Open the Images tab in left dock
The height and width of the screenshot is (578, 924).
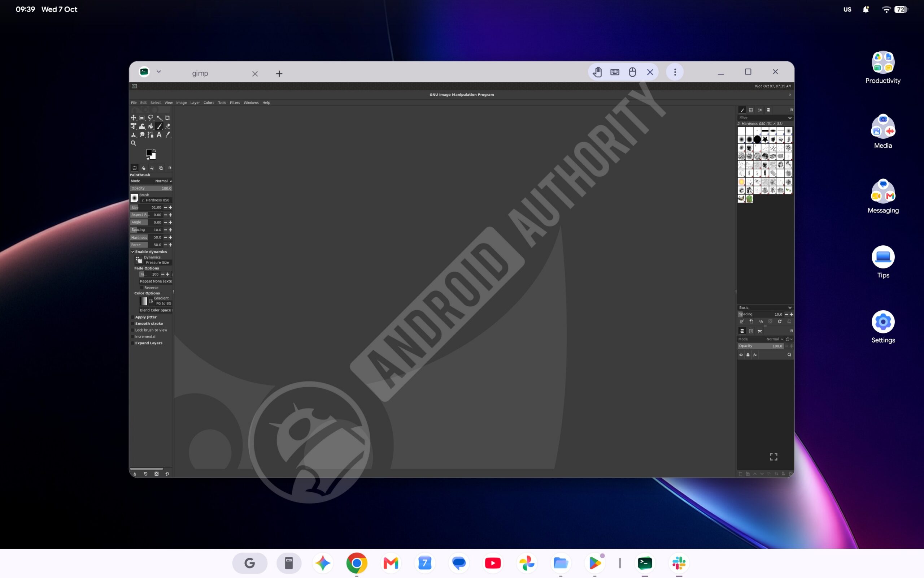click(x=161, y=168)
